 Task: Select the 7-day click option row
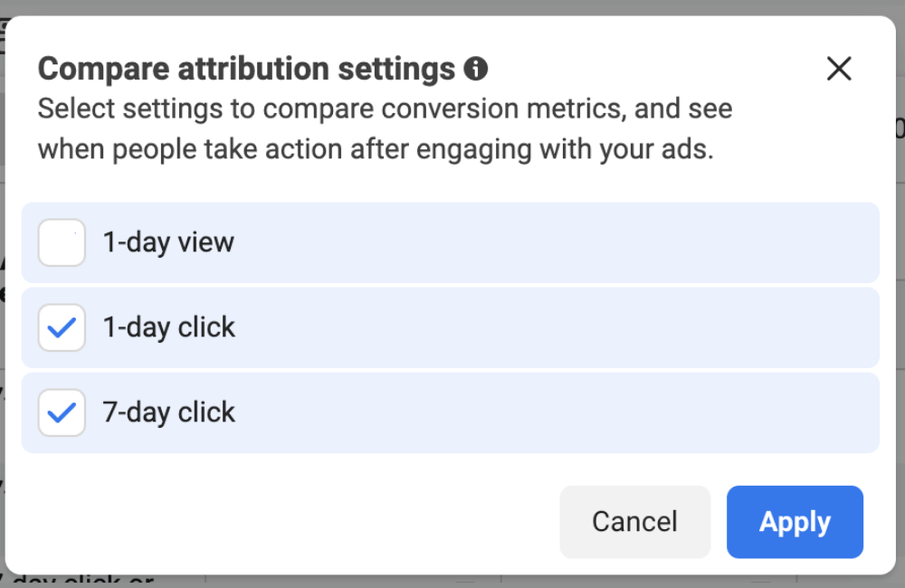[x=450, y=413]
